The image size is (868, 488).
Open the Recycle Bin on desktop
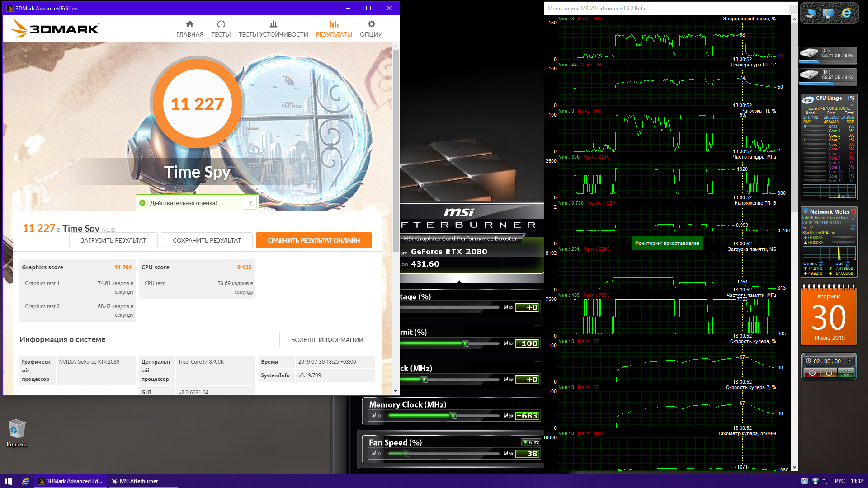17,429
